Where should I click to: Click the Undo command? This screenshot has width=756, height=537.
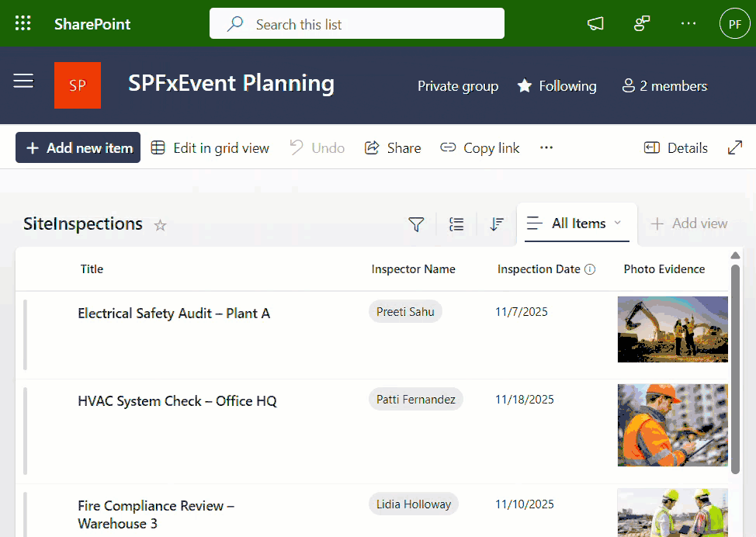click(x=317, y=148)
